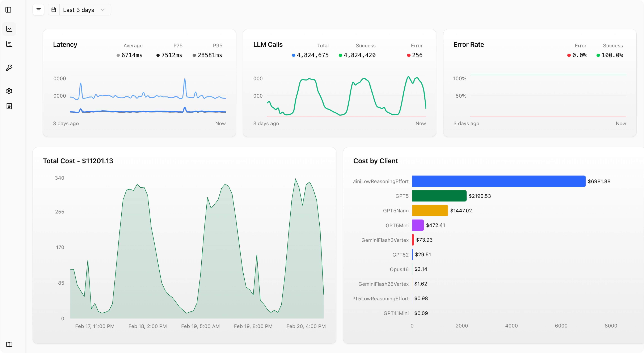Open the settings gear sidebar icon
This screenshot has height=353, width=644.
click(9, 91)
